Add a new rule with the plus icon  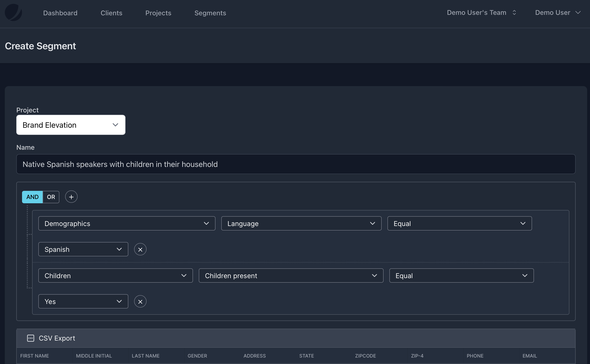71,197
